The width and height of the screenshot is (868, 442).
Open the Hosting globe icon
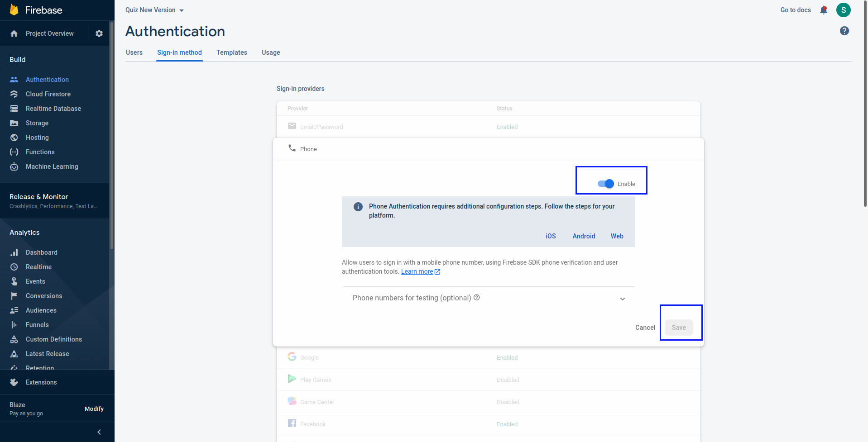coord(14,138)
